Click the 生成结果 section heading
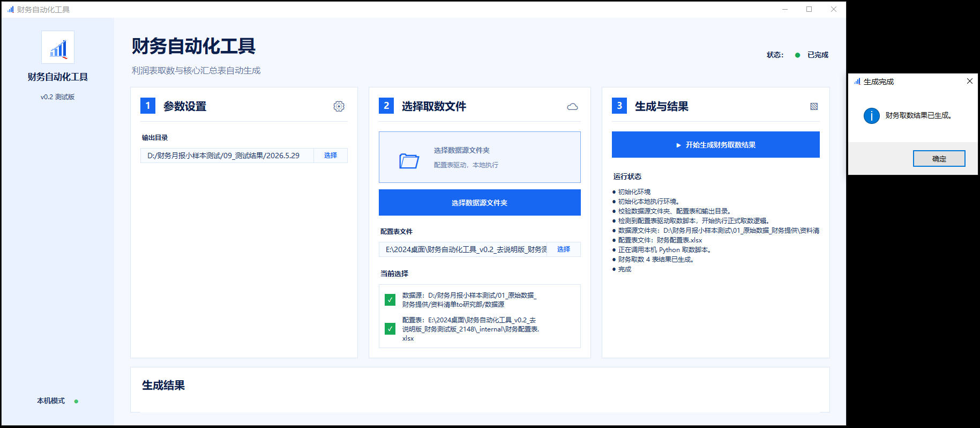Image resolution: width=980 pixels, height=428 pixels. (163, 386)
